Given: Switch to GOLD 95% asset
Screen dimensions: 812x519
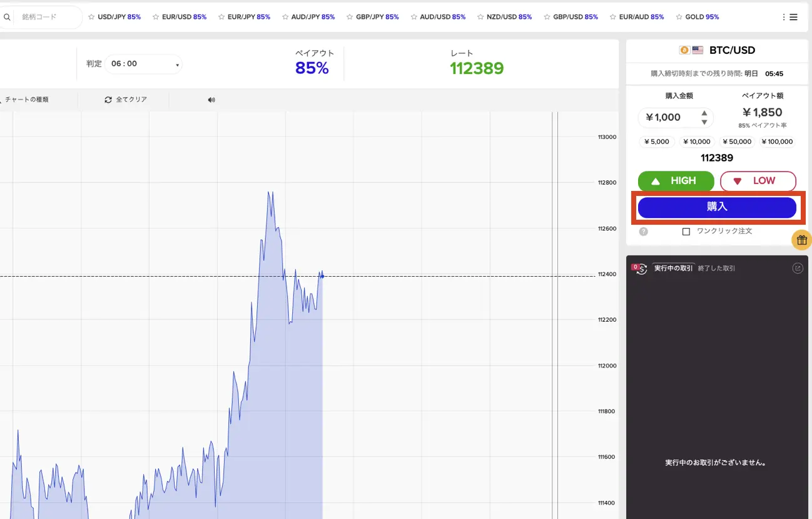Looking at the screenshot, I should [702, 17].
